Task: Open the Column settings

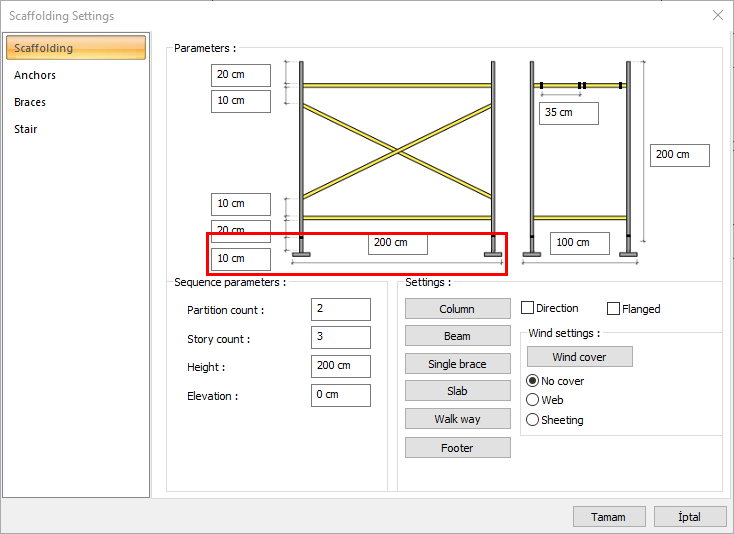Action: [457, 309]
